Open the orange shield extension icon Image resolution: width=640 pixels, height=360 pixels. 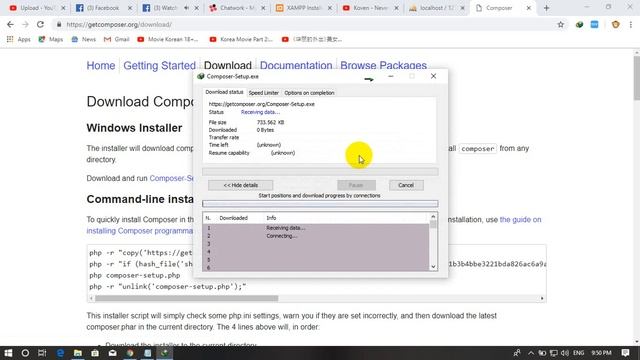click(x=616, y=24)
